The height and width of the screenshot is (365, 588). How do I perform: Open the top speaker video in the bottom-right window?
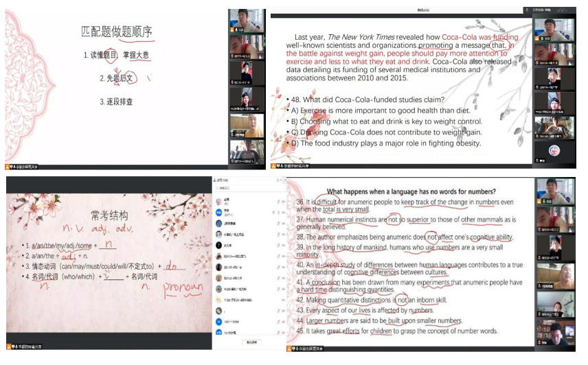555,191
